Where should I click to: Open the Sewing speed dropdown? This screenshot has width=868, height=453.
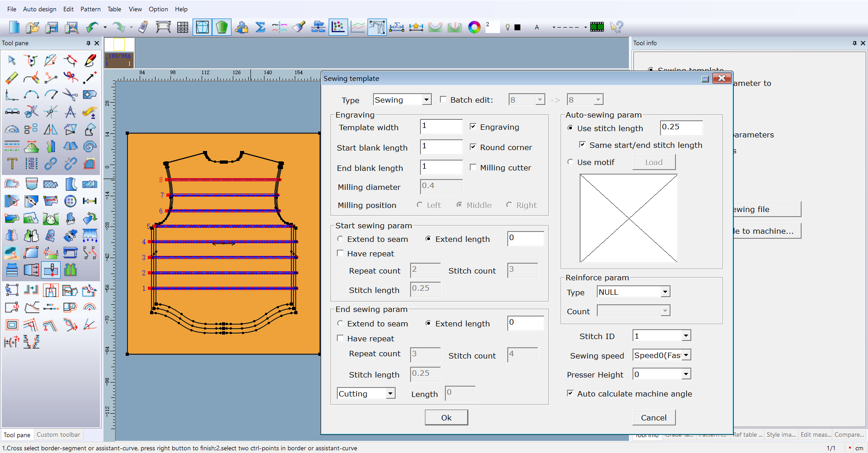point(686,355)
